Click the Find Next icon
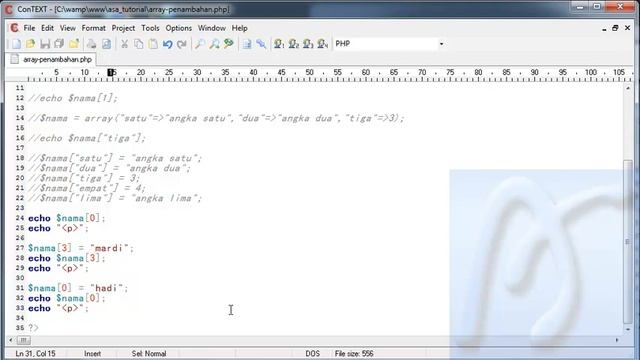 pyautogui.click(x=214, y=44)
